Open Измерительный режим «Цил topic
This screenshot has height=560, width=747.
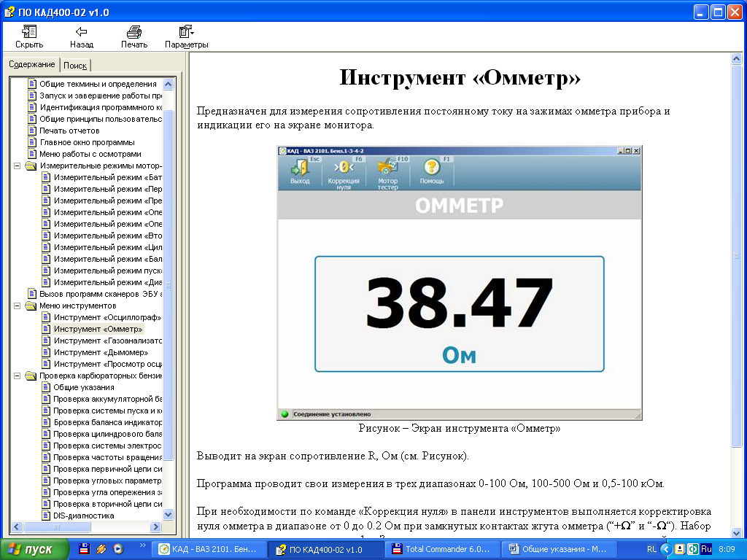tap(108, 247)
